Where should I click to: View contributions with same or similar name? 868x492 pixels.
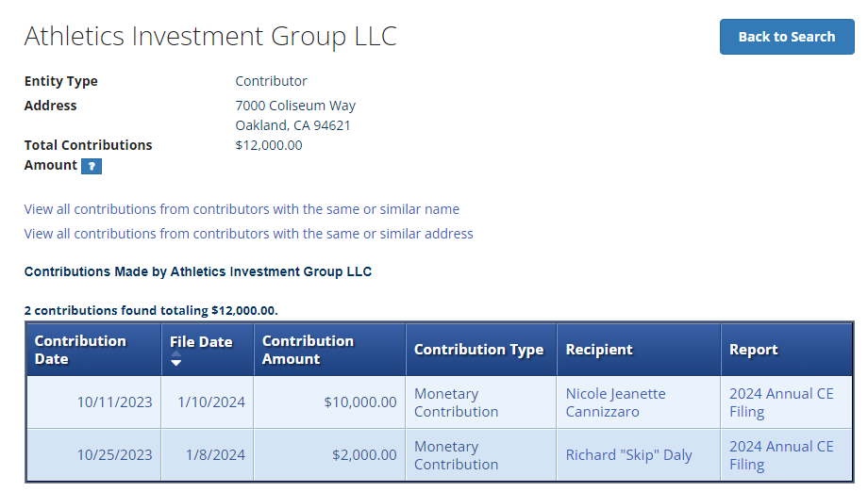click(x=242, y=209)
